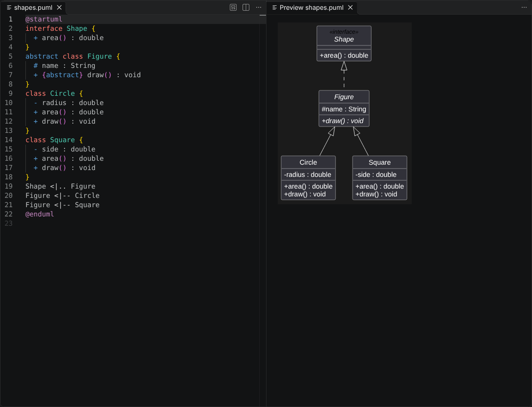Click '-radius : double' in Circle box
The image size is (532, 407).
click(x=308, y=174)
